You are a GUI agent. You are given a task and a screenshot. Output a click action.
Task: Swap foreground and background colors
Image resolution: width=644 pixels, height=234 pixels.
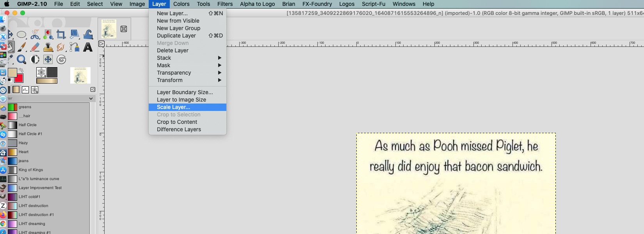(x=21, y=70)
